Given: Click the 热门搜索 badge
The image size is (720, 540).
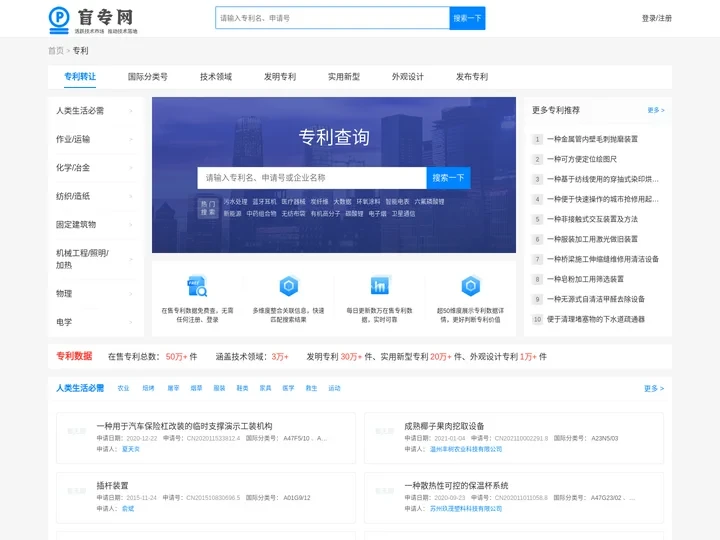Looking at the screenshot, I should [208, 208].
